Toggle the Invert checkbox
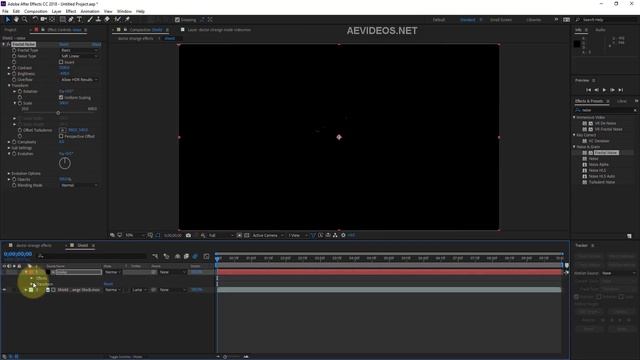 61,62
